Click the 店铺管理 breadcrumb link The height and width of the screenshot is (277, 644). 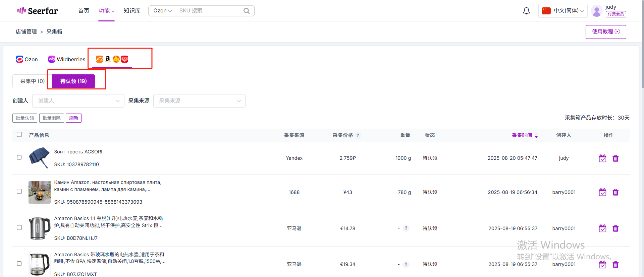pyautogui.click(x=26, y=31)
